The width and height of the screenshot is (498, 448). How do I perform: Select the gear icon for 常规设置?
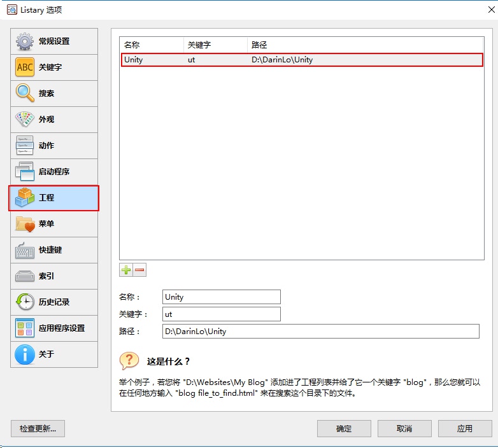(25, 41)
